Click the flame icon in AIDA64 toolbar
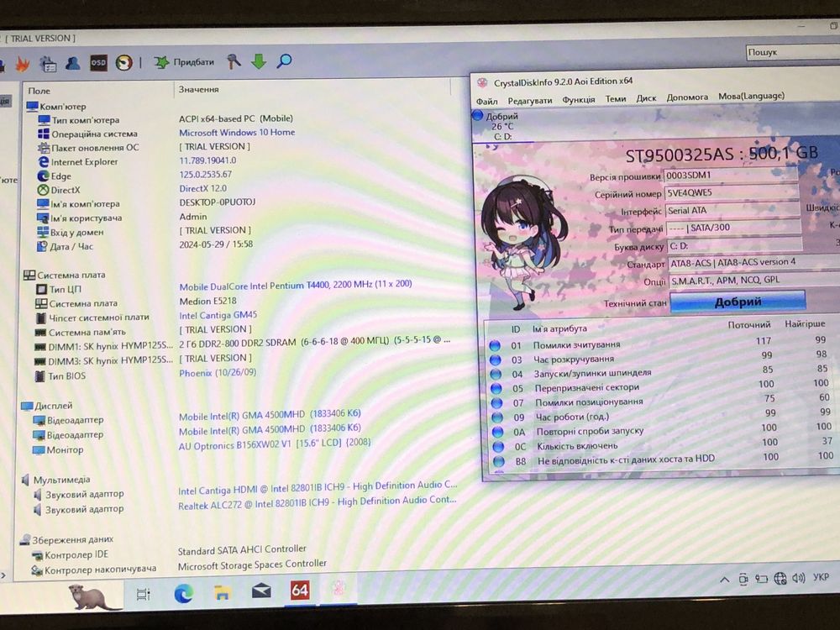The height and width of the screenshot is (630, 840). 23,65
